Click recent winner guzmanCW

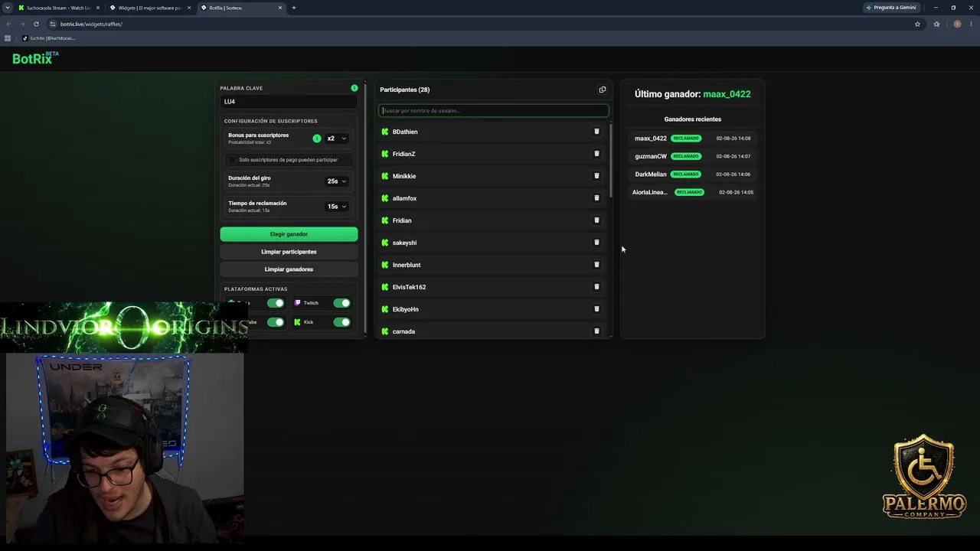click(651, 156)
